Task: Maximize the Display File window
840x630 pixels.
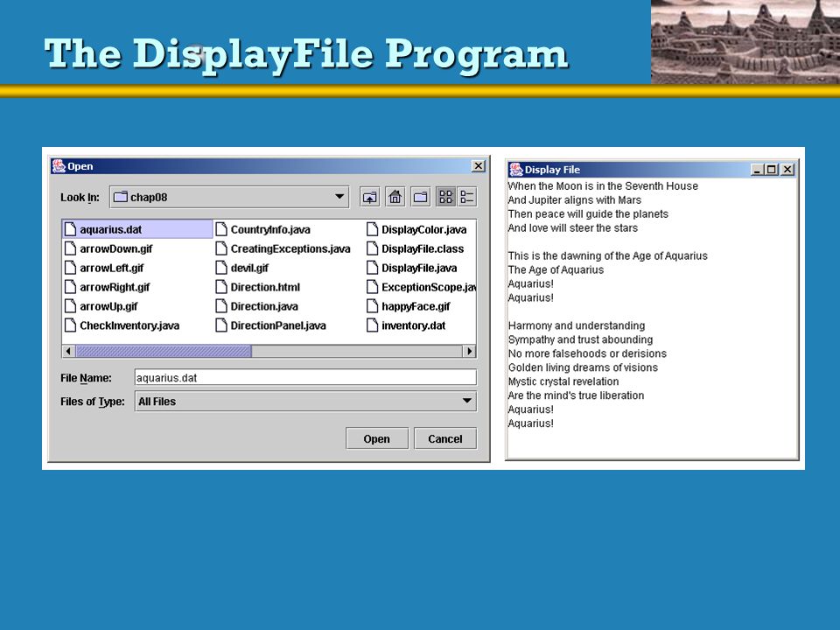Action: pos(772,170)
